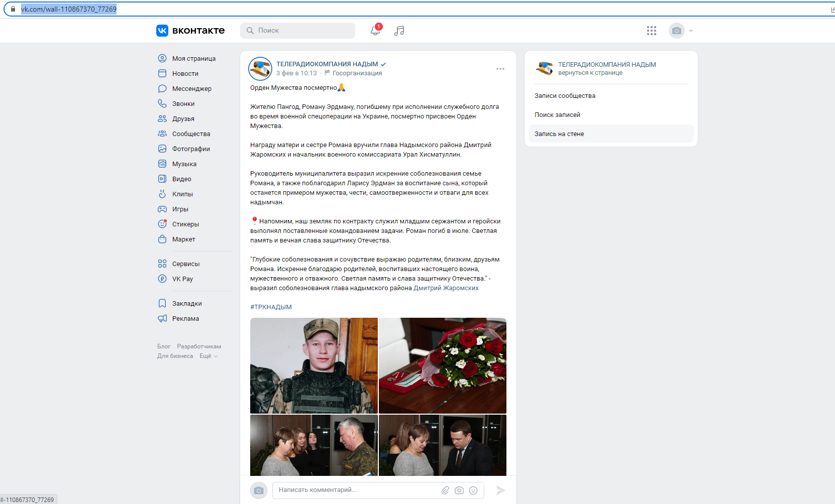835x504 pixels.
Task: Open "Звонки" in the left menu
Action: click(x=183, y=103)
